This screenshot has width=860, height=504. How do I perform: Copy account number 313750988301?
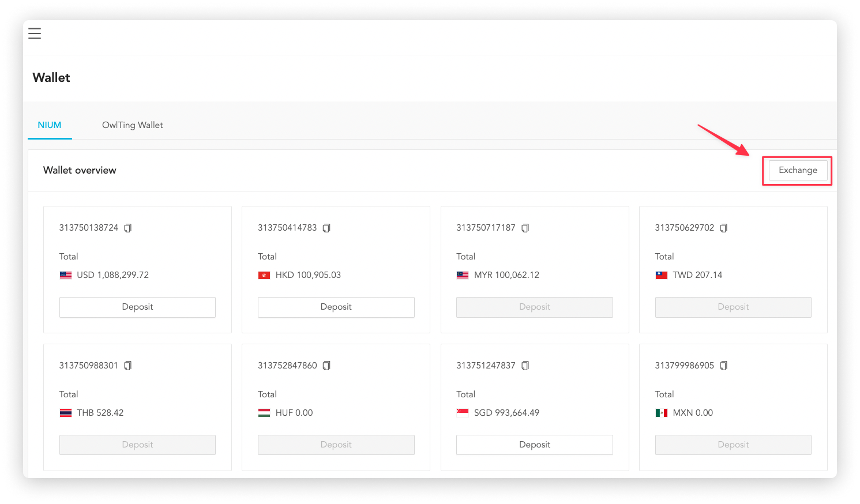pyautogui.click(x=128, y=366)
